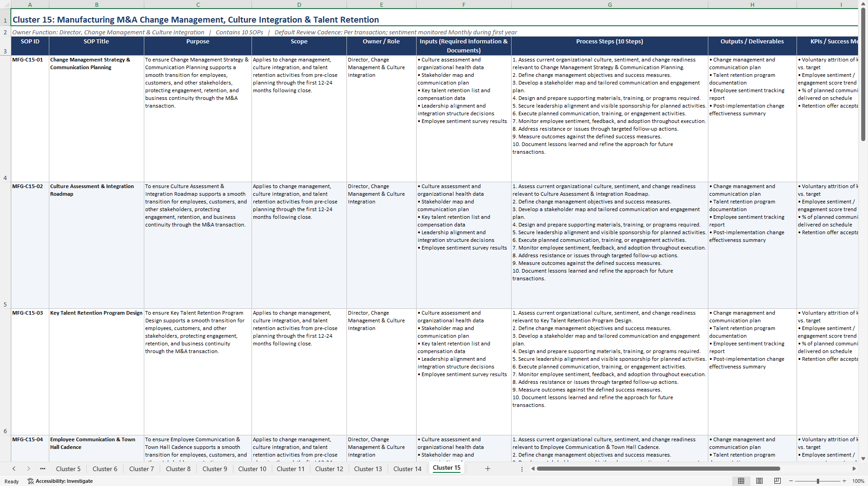This screenshot has width=868, height=486.
Task: Select column F header
Action: [464, 5]
